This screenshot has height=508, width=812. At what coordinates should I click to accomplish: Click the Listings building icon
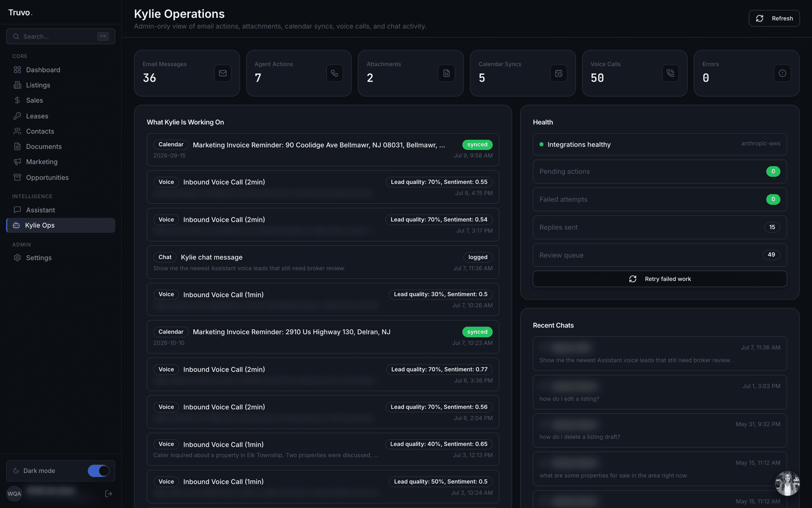tap(17, 85)
